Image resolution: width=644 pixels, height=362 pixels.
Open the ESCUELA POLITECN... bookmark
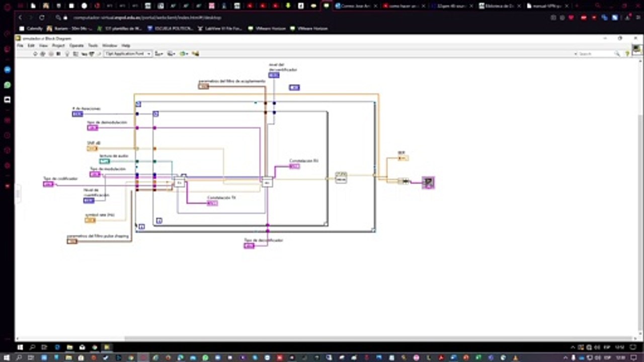170,29
